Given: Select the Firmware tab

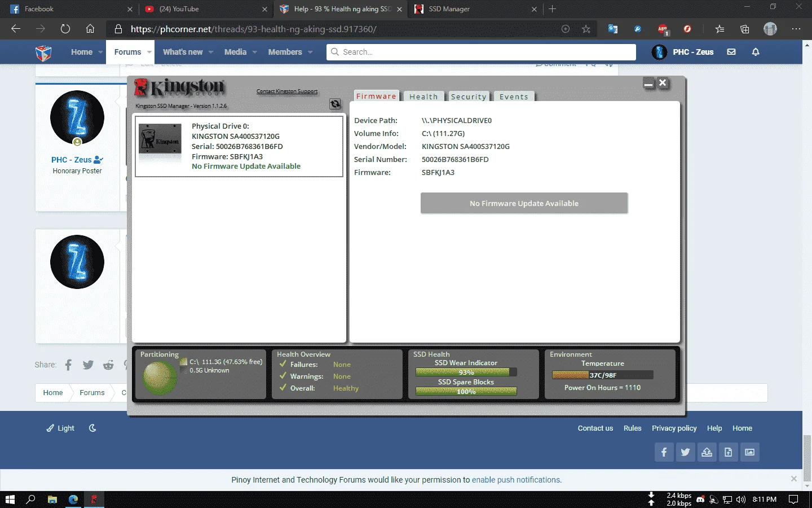Looking at the screenshot, I should point(376,96).
